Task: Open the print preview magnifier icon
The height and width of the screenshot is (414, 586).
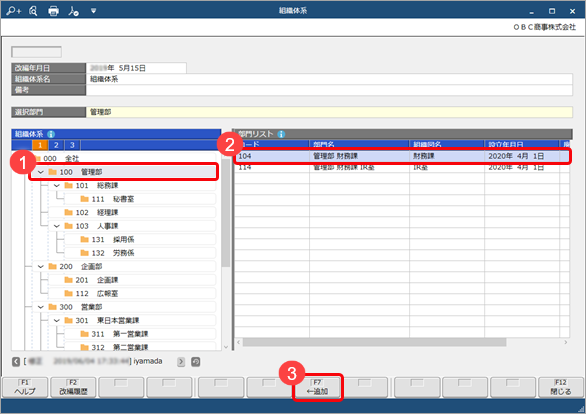Action: 33,11
